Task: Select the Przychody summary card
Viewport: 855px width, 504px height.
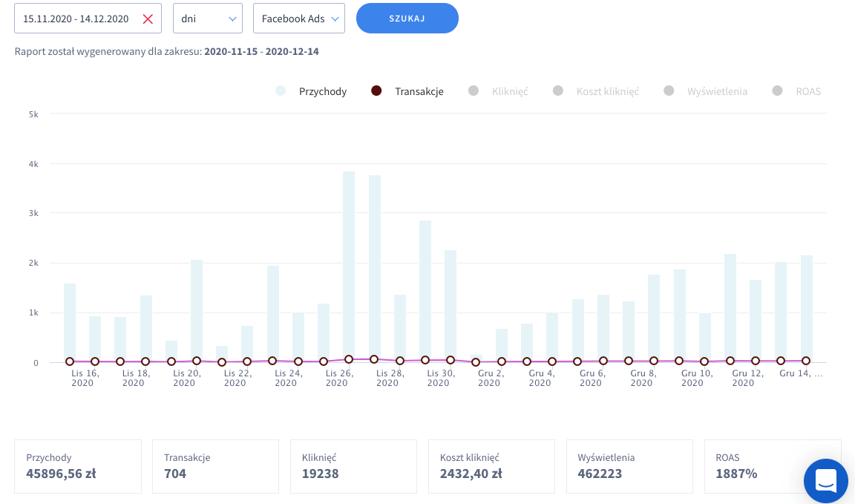Action: point(78,466)
